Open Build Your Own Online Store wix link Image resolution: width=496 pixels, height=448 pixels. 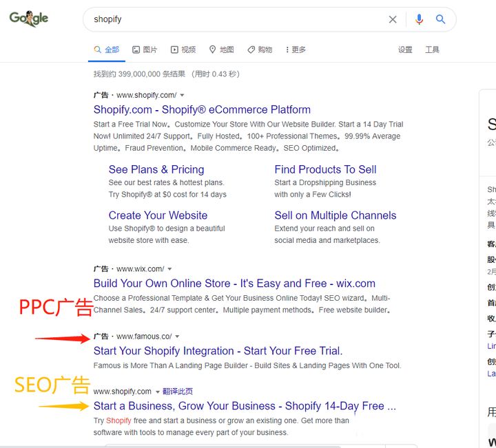[x=234, y=284]
